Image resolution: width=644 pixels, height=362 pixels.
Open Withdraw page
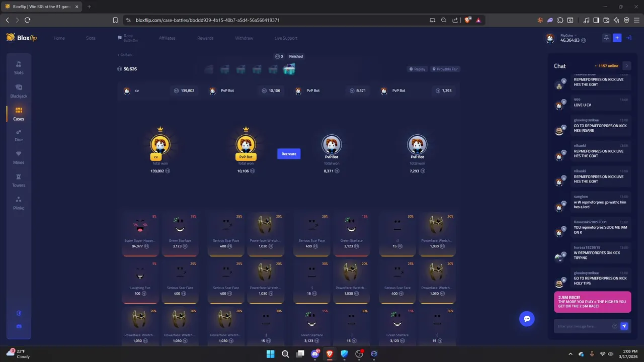(x=244, y=38)
